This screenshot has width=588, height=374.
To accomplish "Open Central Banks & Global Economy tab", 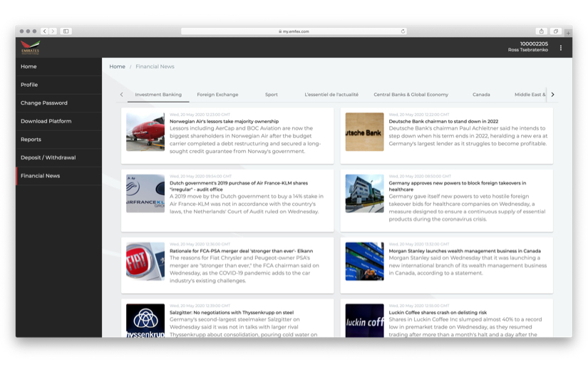I will [x=411, y=95].
